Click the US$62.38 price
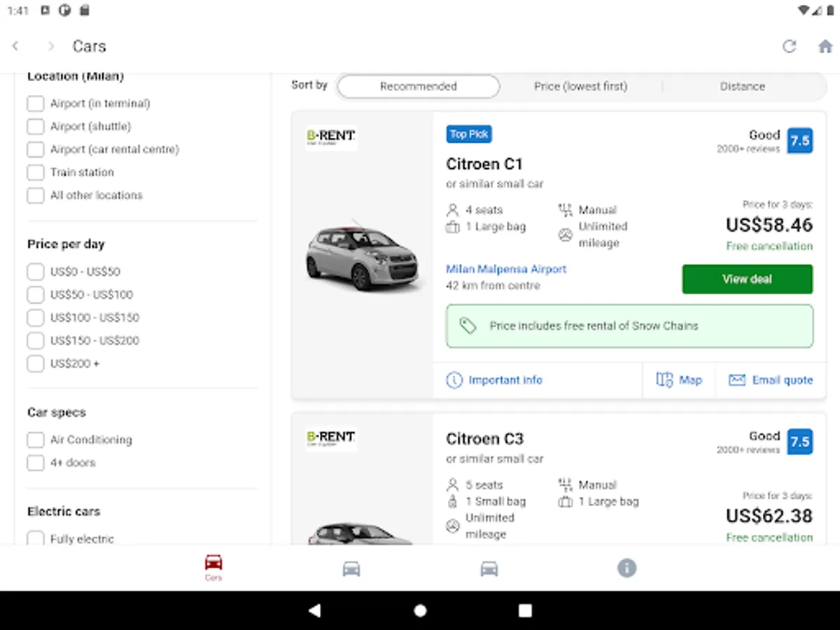This screenshot has height=630, width=840. [x=769, y=516]
